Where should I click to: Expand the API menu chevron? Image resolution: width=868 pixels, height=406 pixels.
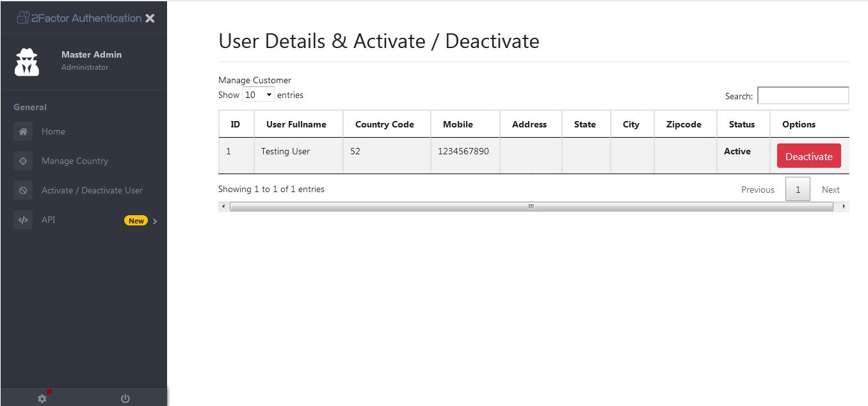(x=155, y=221)
